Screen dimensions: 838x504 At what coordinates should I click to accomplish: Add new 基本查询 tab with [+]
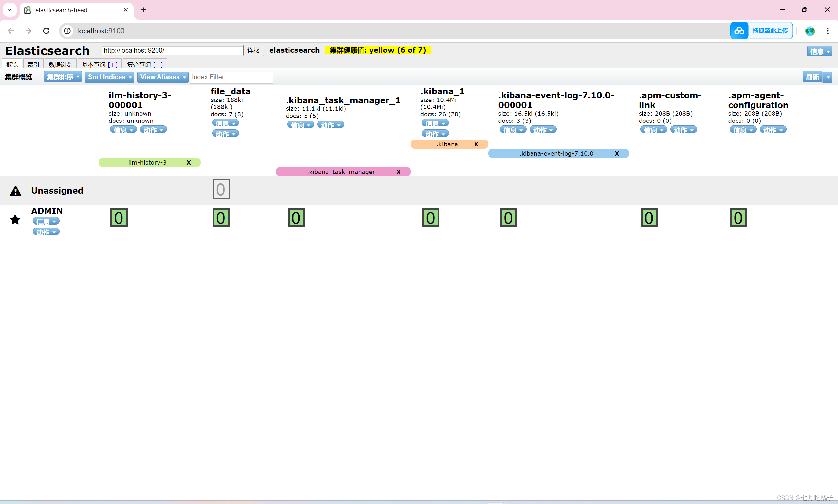tap(113, 65)
